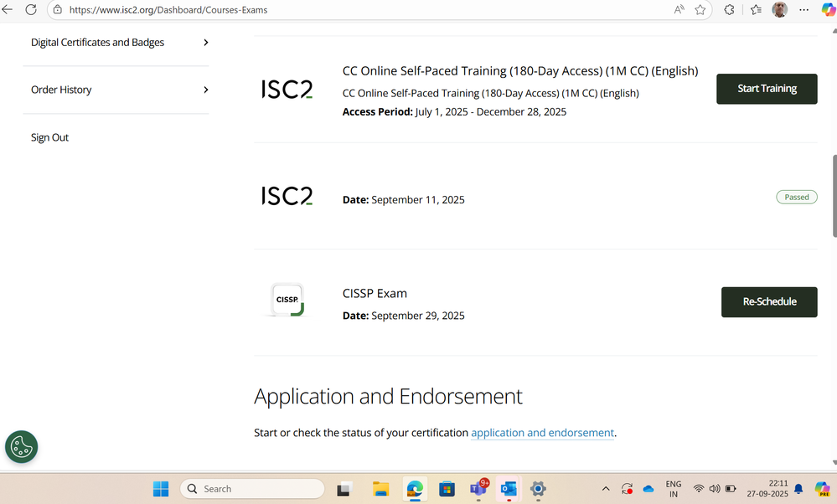The width and height of the screenshot is (837, 504).
Task: Click the OneDrive cloud icon in system tray
Action: point(648,488)
